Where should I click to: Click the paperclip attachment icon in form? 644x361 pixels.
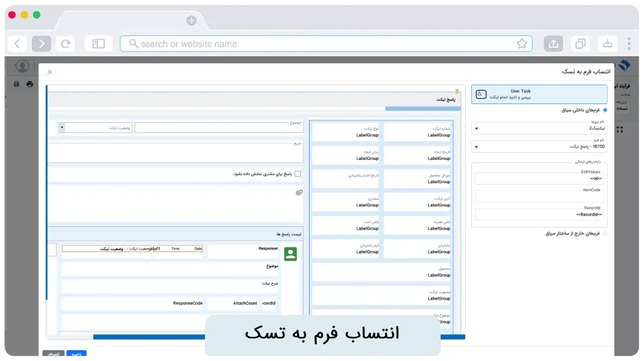point(299,191)
